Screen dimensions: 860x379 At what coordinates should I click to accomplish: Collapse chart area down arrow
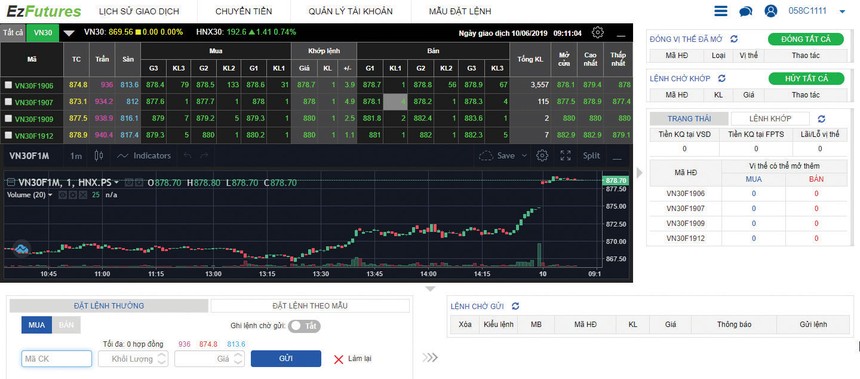pos(431,289)
